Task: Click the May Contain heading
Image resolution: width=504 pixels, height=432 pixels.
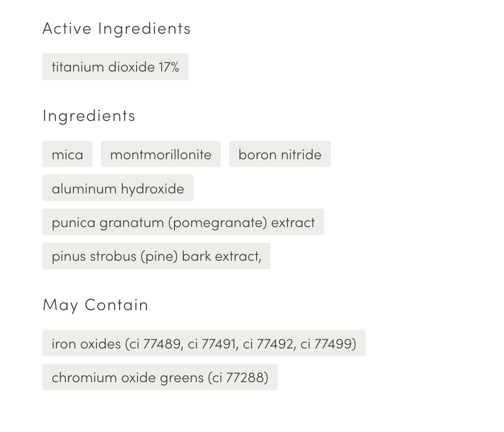Action: coord(96,305)
